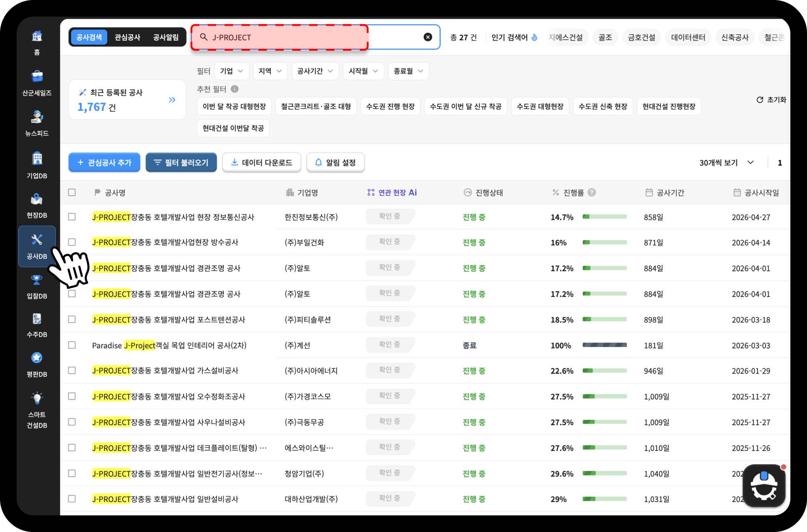This screenshot has height=532, width=807.
Task: Check the 정보통신공사 row checkbox
Action: 72,217
